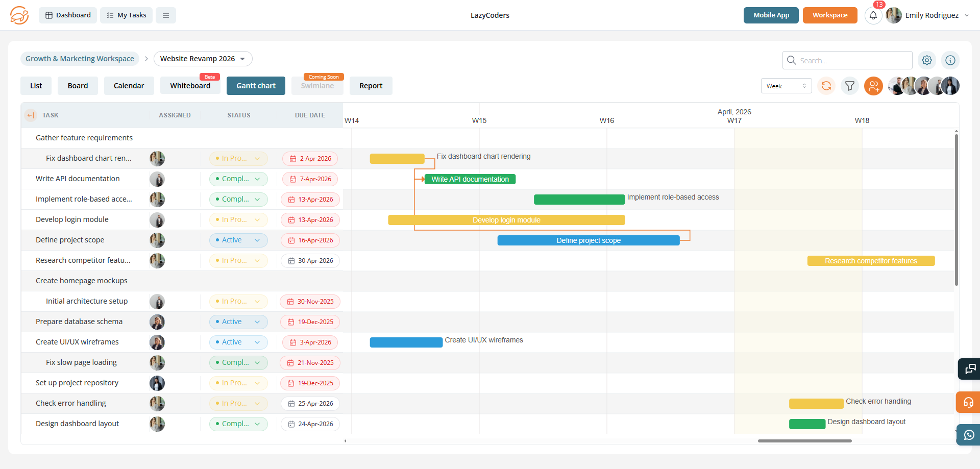Click into the Search field
980x469 pixels.
coord(852,60)
